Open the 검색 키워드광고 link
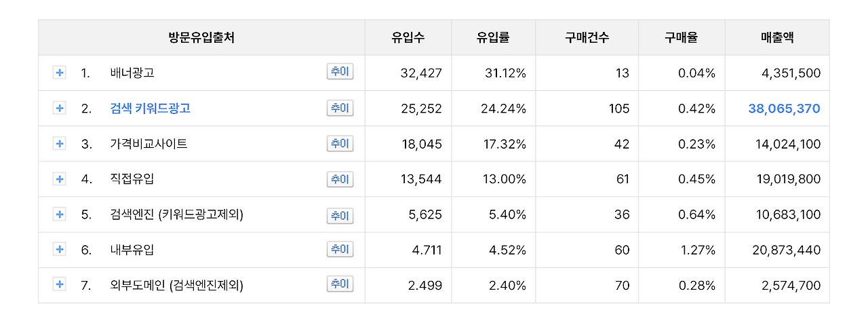Screen dimensions: 868x323 150,108
